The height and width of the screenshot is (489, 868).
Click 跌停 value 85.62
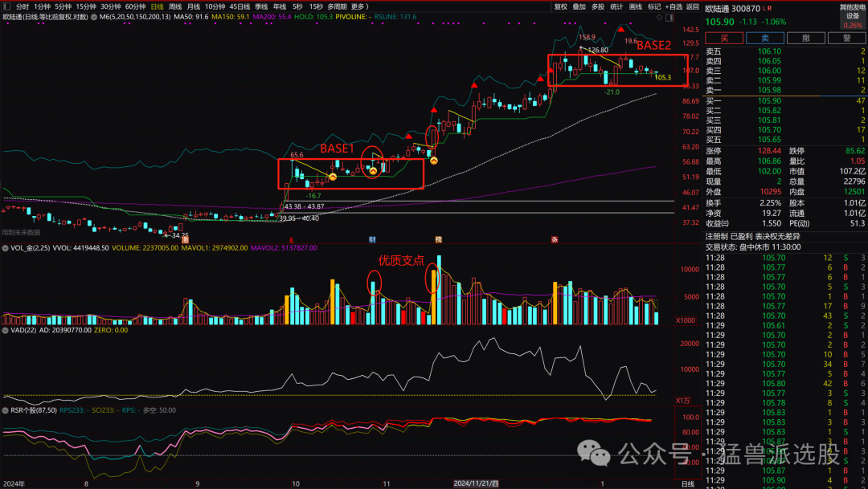(x=855, y=151)
